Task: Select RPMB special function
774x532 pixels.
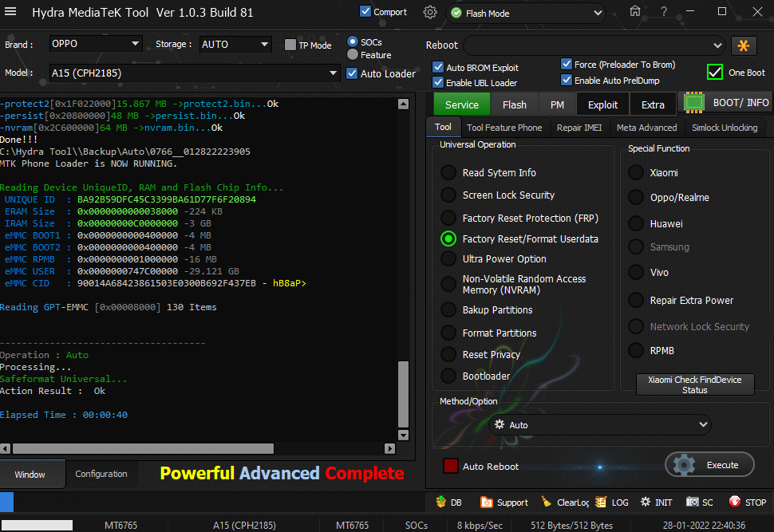Action: click(636, 350)
